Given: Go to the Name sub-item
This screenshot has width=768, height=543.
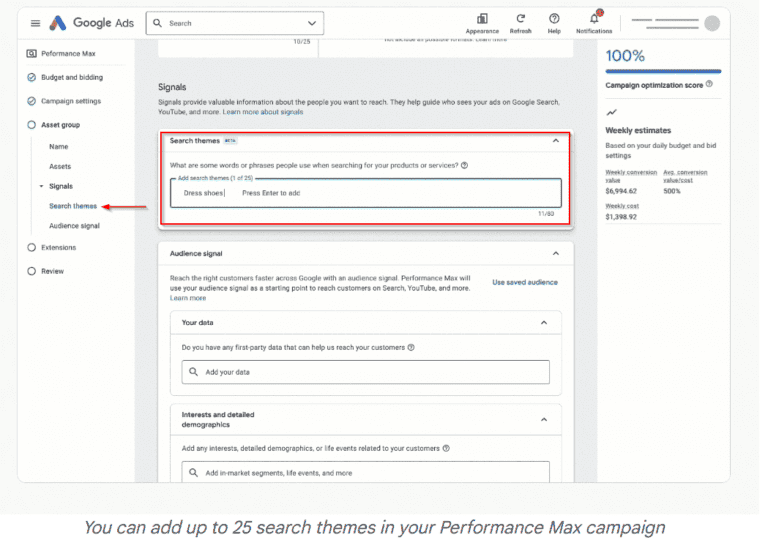Looking at the screenshot, I should pyautogui.click(x=59, y=146).
